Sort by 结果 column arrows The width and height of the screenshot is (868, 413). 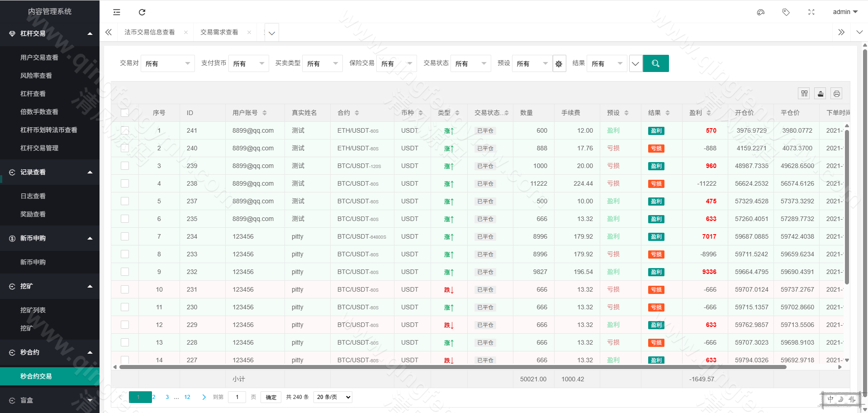[668, 113]
